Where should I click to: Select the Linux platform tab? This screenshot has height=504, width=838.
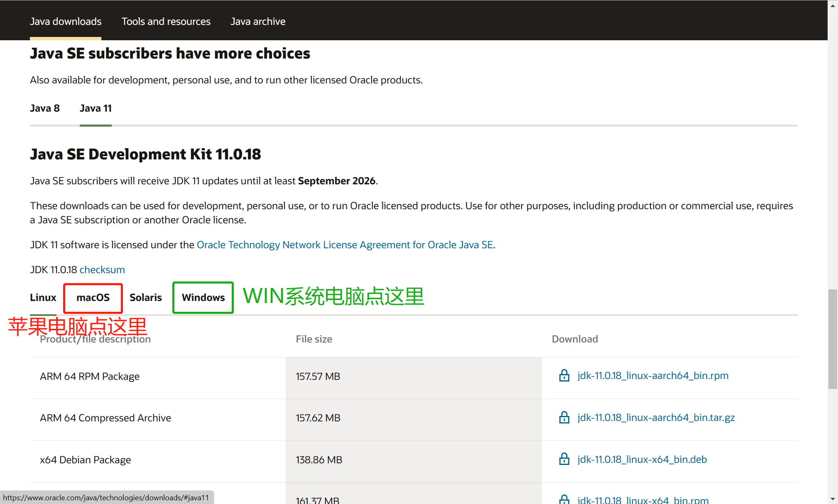coord(43,298)
